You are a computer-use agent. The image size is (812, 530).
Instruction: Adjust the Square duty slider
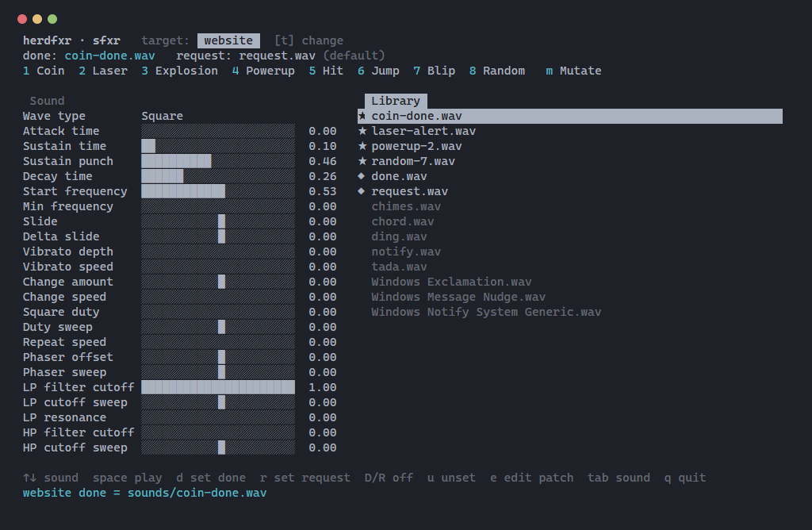click(218, 312)
